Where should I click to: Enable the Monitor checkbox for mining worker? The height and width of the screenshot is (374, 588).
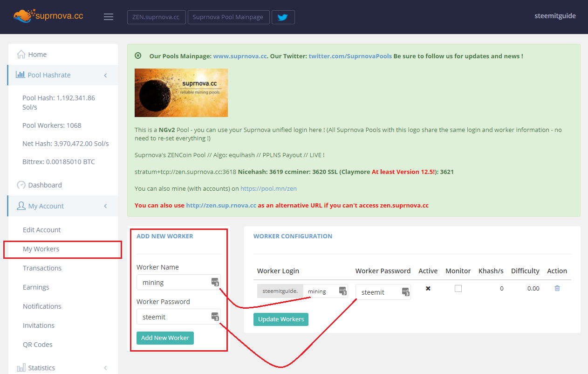[458, 288]
